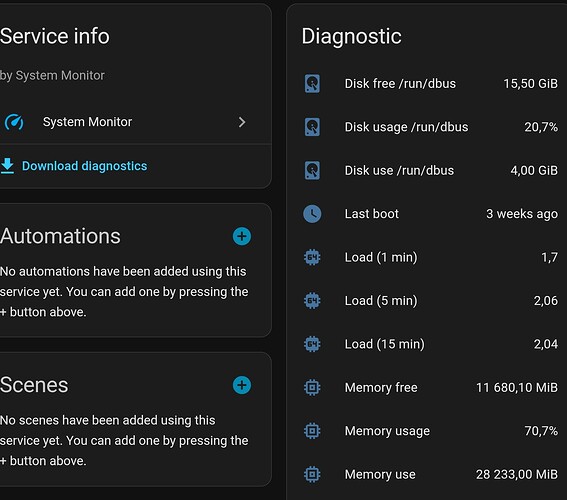Select the 3 weeks ago Last boot value
The image size is (567, 500).
click(522, 214)
